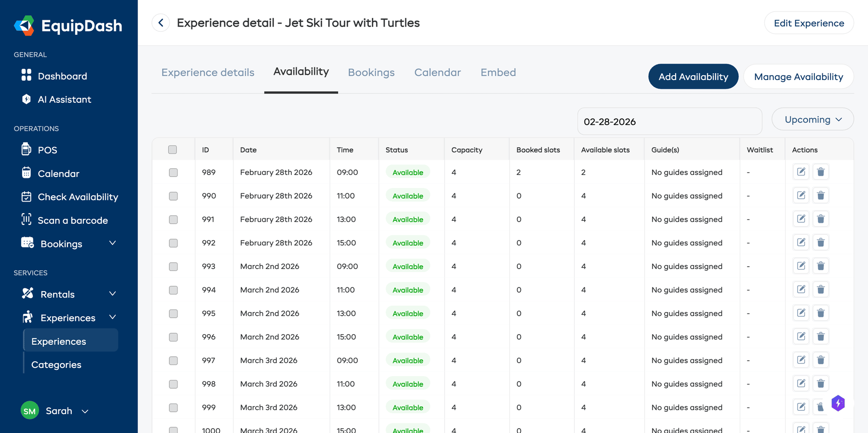Check the box for row 991

pyautogui.click(x=173, y=220)
